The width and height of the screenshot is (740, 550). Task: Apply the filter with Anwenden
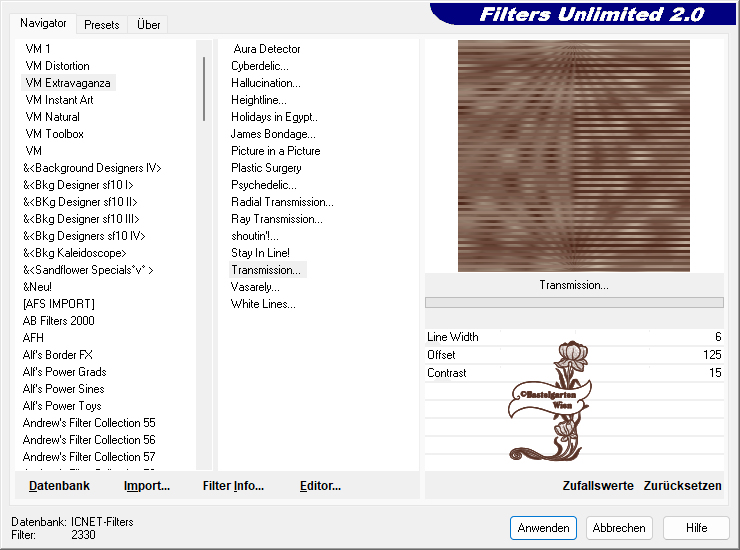point(543,528)
